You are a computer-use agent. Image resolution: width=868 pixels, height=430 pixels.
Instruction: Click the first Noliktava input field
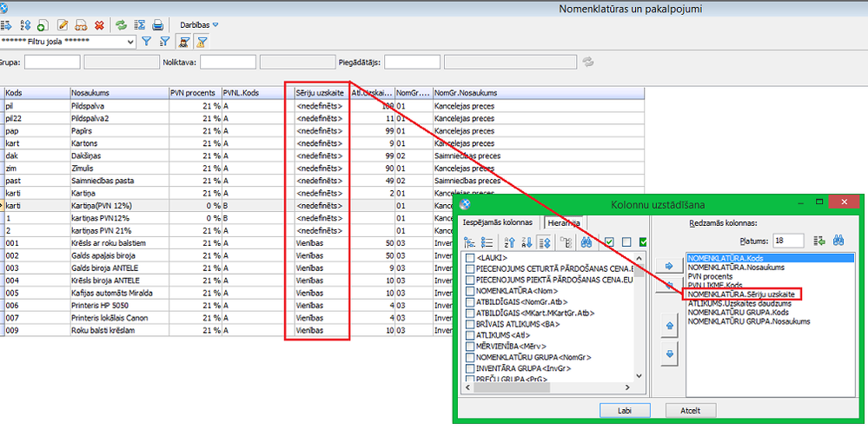click(x=228, y=62)
